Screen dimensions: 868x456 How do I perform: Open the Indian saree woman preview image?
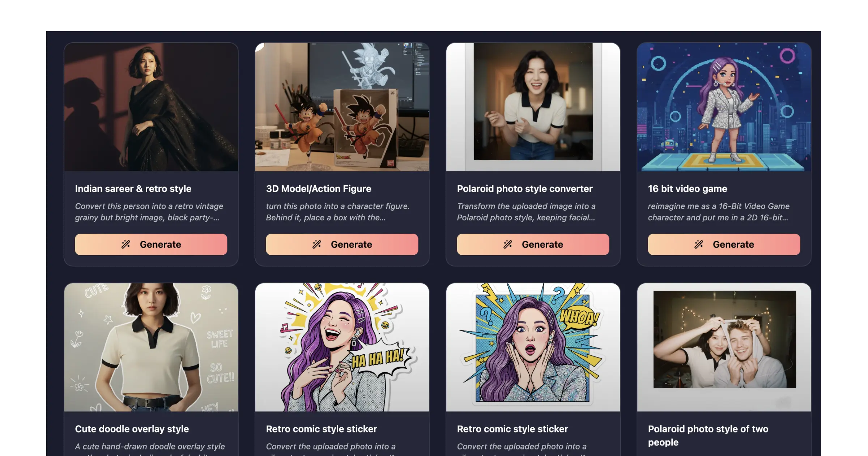coord(151,107)
